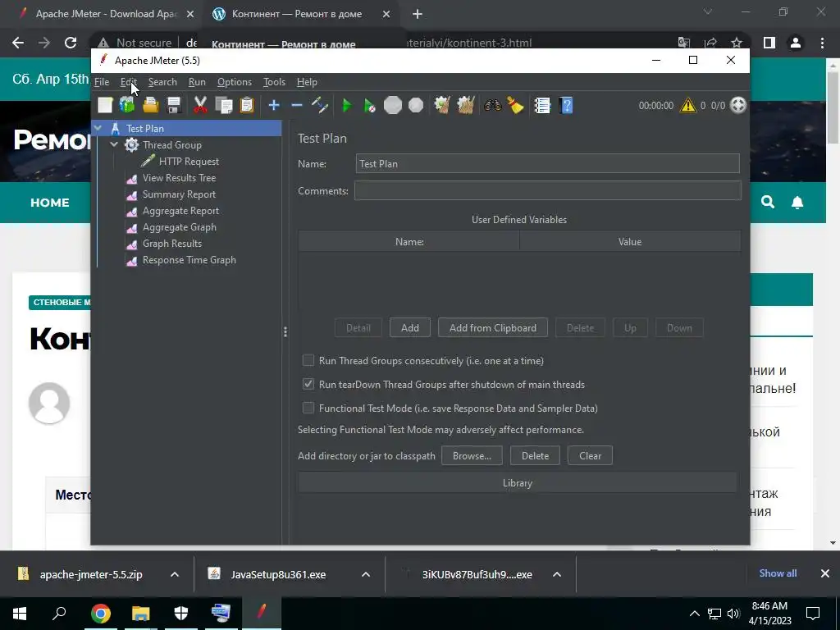Image resolution: width=840 pixels, height=630 pixels.
Task: Click the Comments input field
Action: point(547,190)
